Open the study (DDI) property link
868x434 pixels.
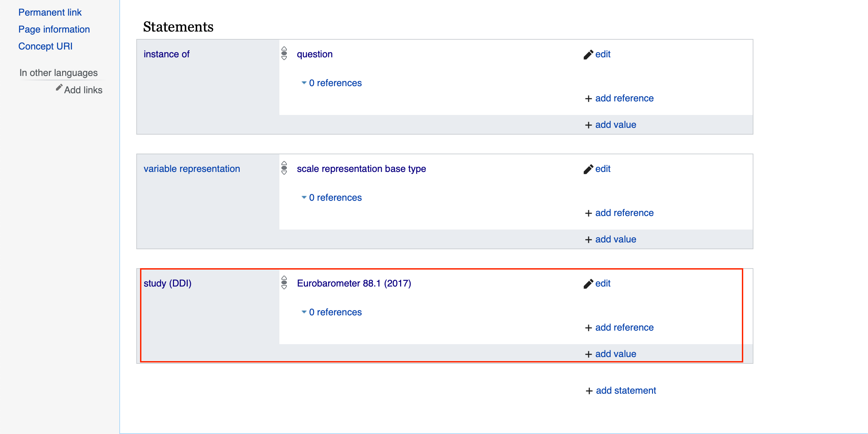pos(167,283)
